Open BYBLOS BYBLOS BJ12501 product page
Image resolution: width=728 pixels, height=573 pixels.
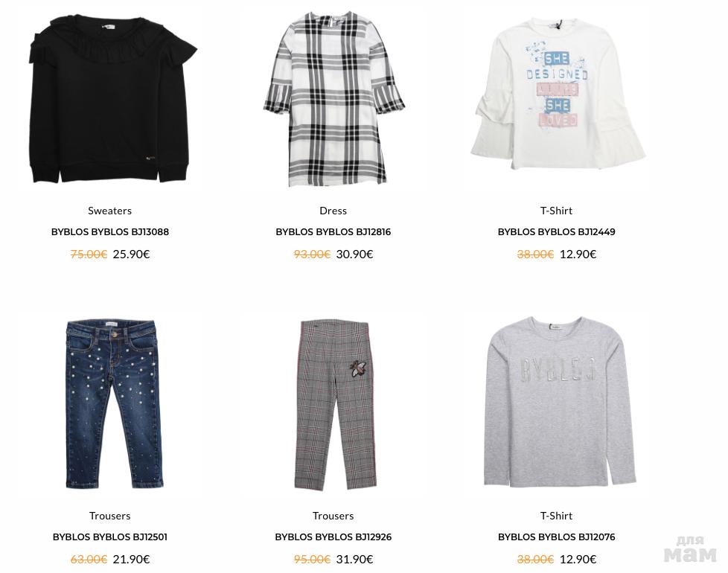click(110, 537)
